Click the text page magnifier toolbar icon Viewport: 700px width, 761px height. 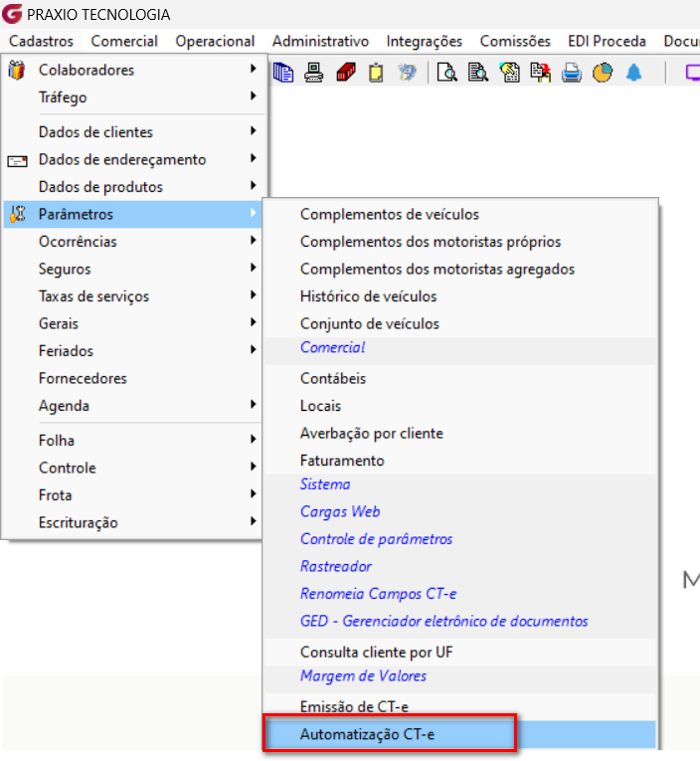coord(478,74)
